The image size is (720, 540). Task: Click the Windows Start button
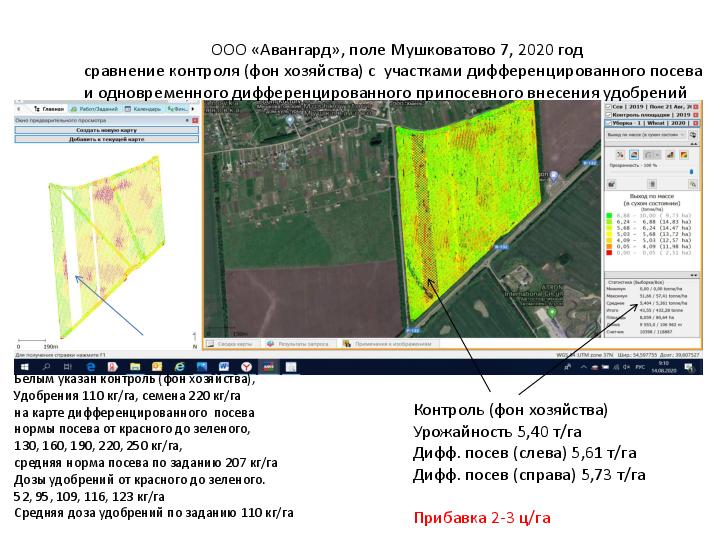click(22, 368)
